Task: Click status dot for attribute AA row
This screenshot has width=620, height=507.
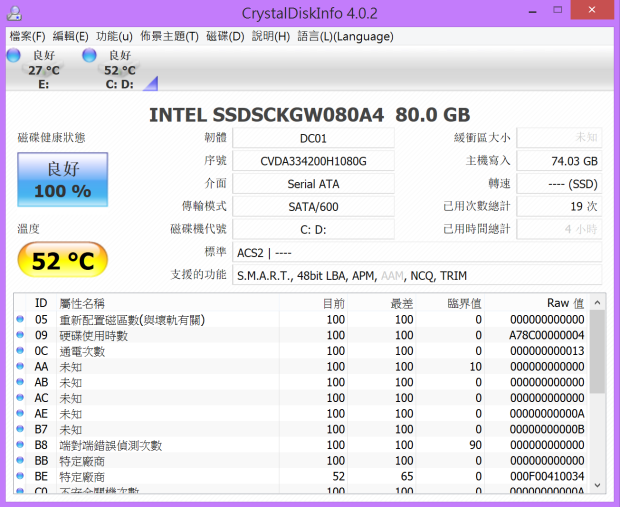Action: pos(20,366)
